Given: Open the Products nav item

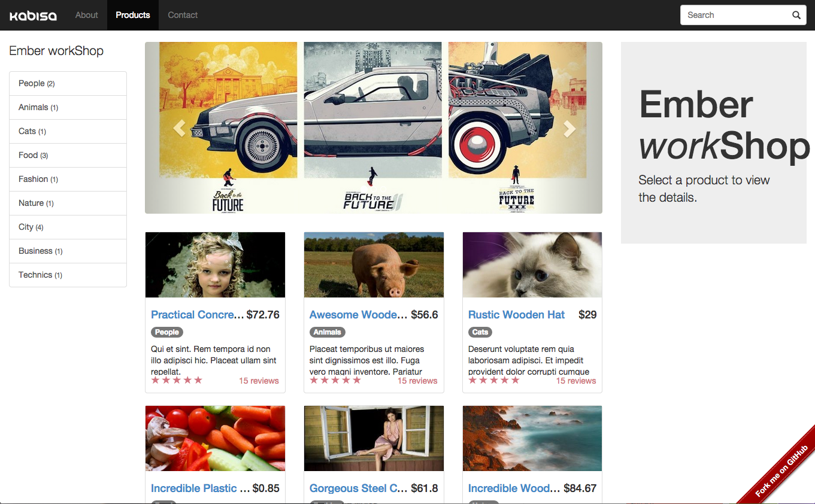Looking at the screenshot, I should coord(133,15).
